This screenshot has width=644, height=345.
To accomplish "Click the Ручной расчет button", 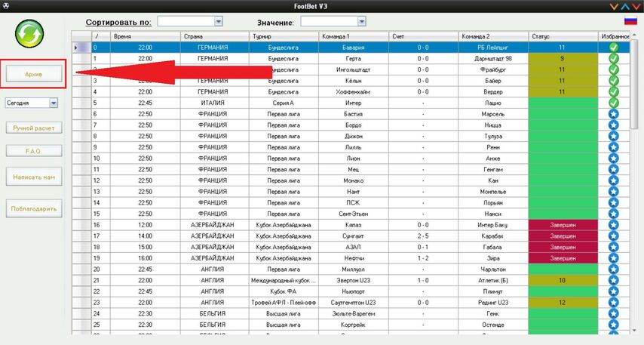I will coord(34,128).
